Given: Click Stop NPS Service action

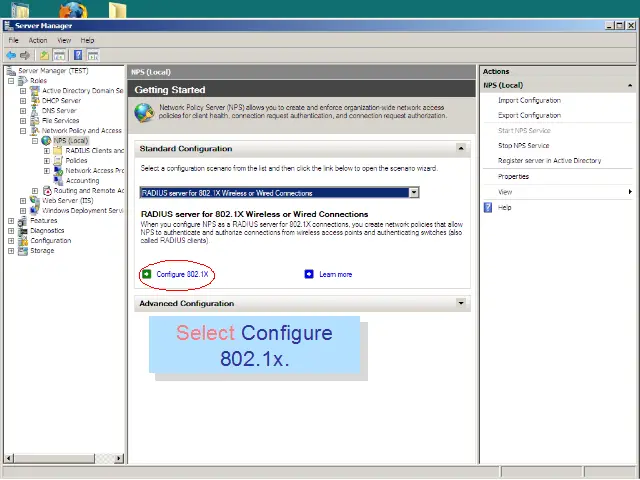Looking at the screenshot, I should [x=523, y=146].
